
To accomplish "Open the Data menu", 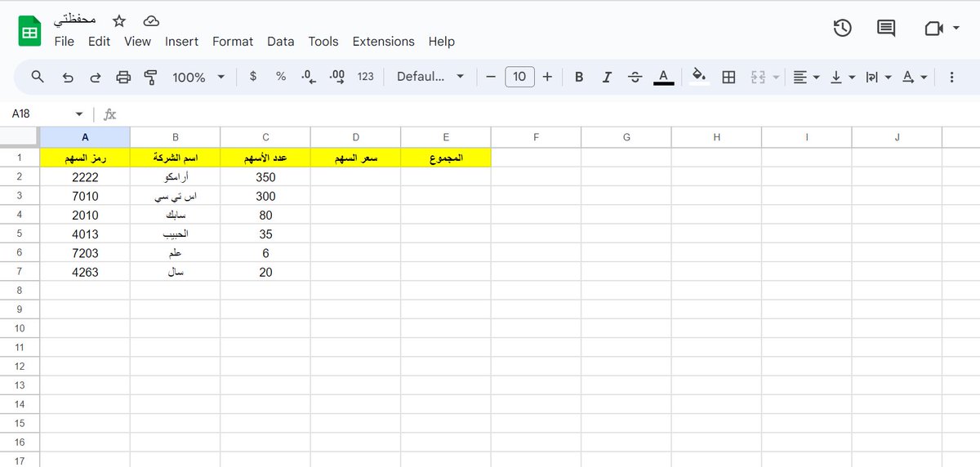I will (x=280, y=41).
